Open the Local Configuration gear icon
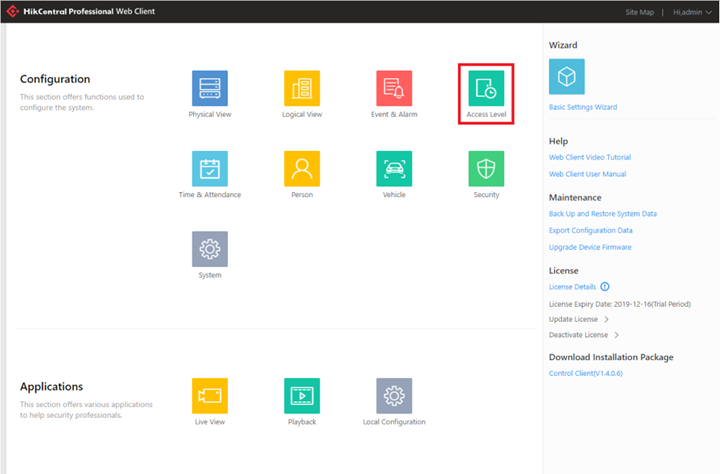This screenshot has height=474, width=720. click(394, 396)
